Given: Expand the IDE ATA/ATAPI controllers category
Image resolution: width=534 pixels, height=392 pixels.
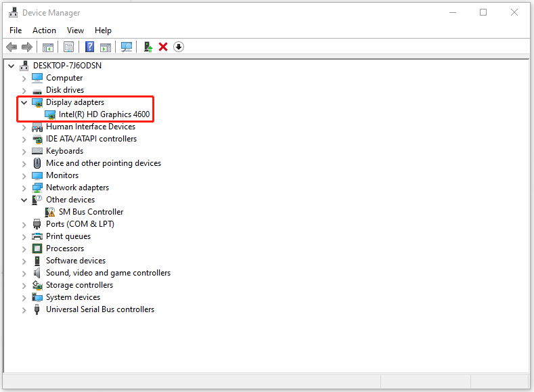Looking at the screenshot, I should pos(24,139).
